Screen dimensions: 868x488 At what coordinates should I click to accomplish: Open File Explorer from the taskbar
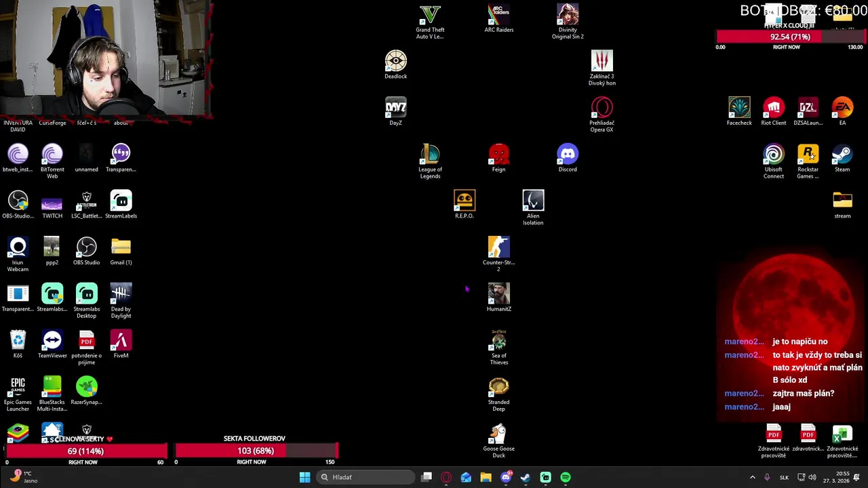pyautogui.click(x=486, y=477)
